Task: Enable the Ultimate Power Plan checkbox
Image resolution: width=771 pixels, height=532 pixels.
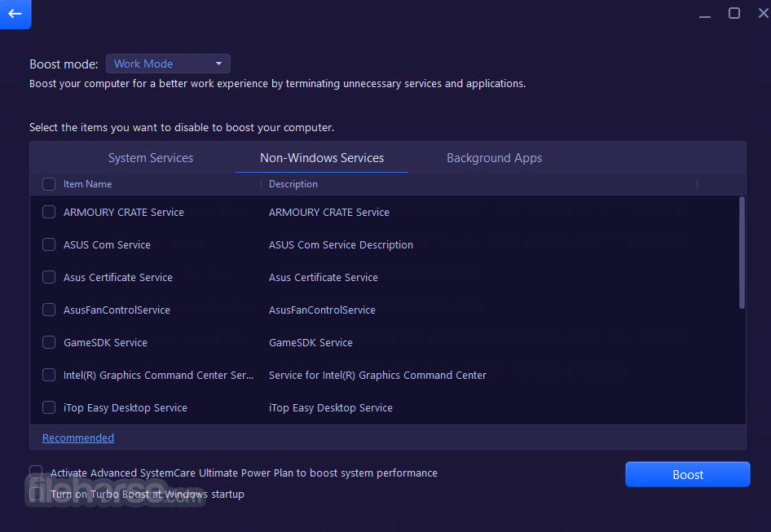Action: pos(36,473)
